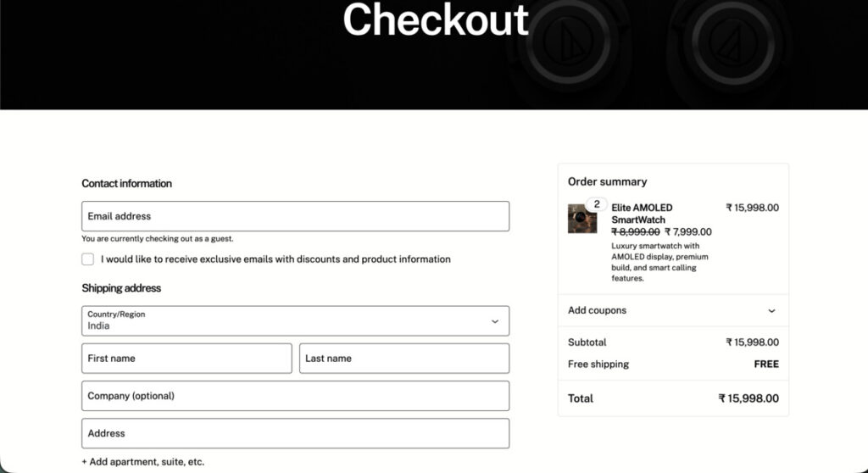This screenshot has width=868, height=473.
Task: Click the Order summary heading
Action: (607, 181)
